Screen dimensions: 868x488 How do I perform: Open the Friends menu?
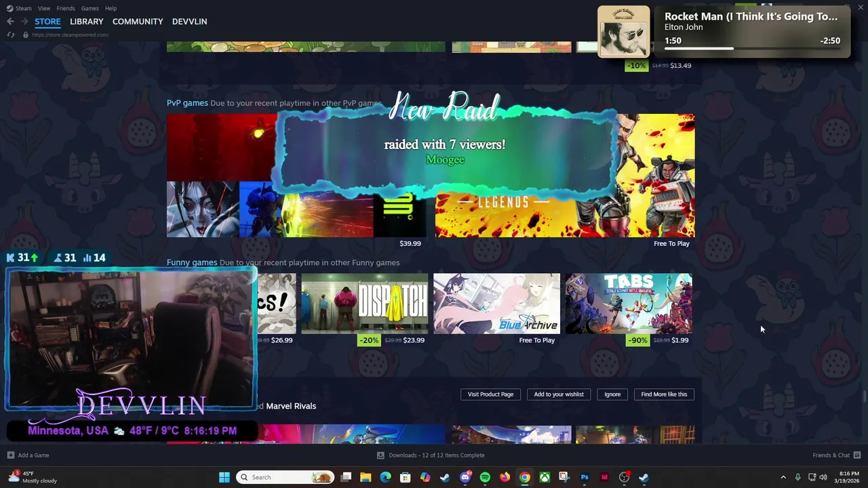coord(66,8)
